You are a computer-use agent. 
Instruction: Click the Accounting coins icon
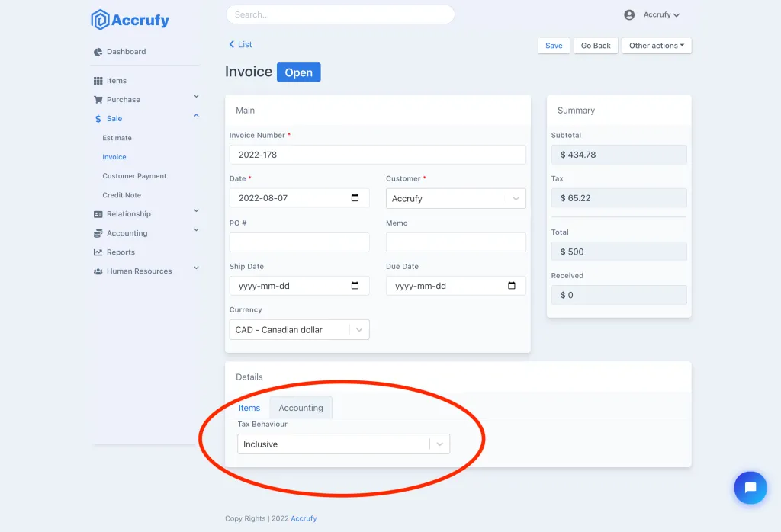tap(98, 233)
